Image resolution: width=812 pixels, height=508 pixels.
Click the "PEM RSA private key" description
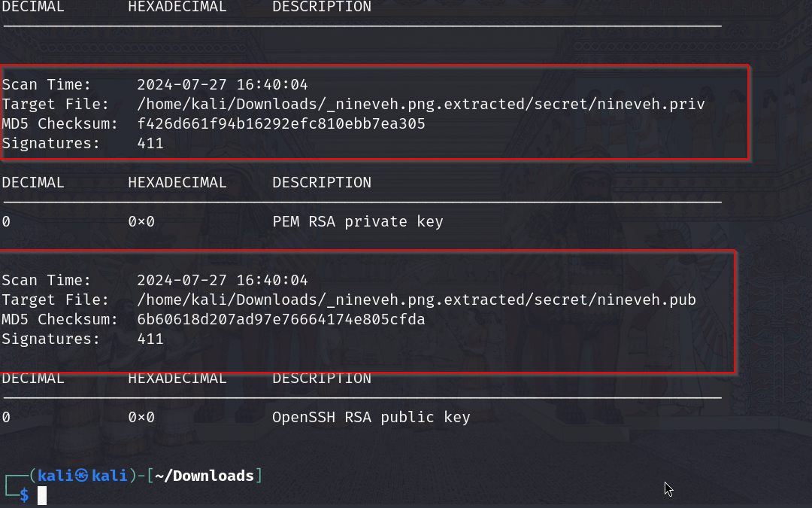click(x=358, y=221)
